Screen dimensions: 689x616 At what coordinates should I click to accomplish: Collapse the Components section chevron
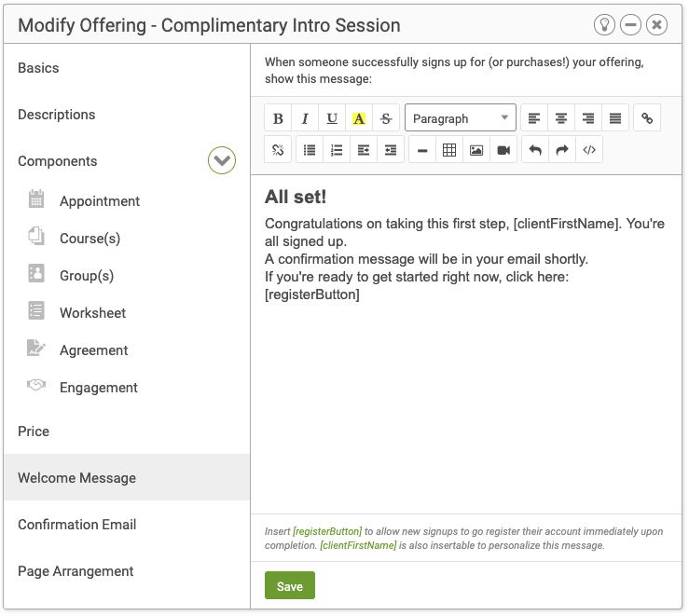tap(222, 160)
